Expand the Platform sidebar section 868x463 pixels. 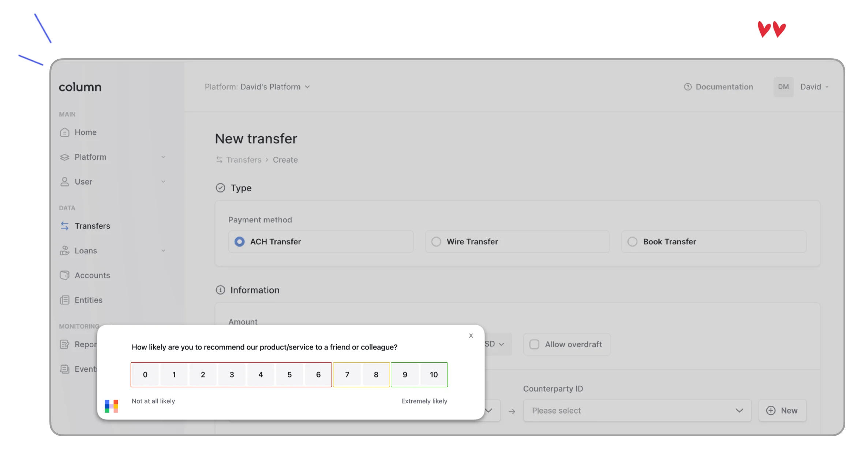coord(163,157)
